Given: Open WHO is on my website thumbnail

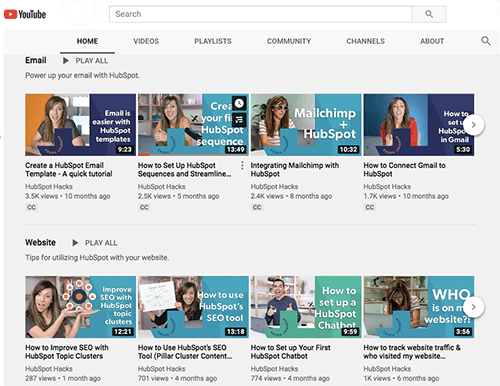Looking at the screenshot, I should coord(419,307).
